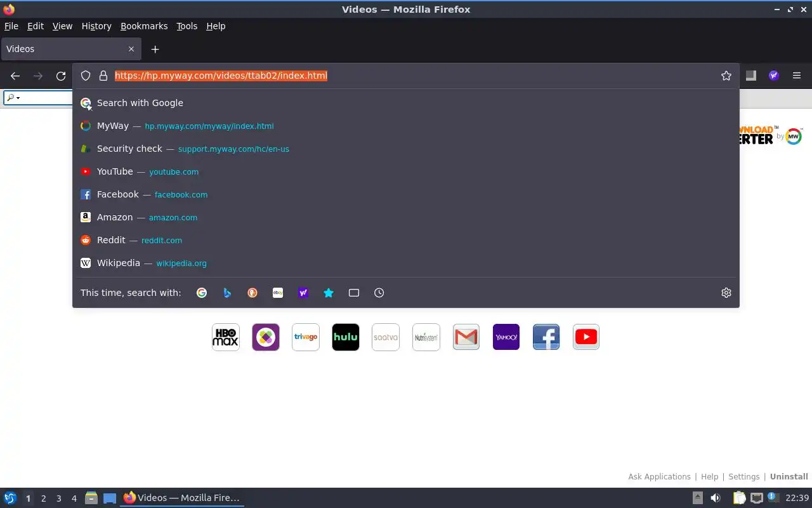Image resolution: width=812 pixels, height=508 pixels.
Task: Open the Nutrisystem shortcut tile
Action: click(426, 337)
